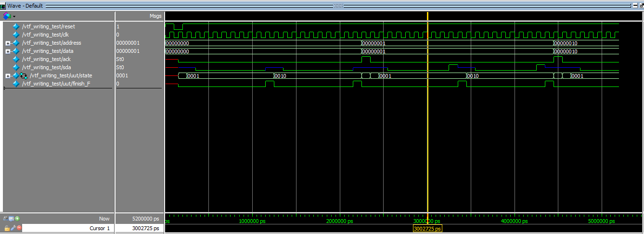Viewport: 644px width, 234px height.
Task: Select /vtf_writing_test/data signal name
Action: [x=48, y=51]
